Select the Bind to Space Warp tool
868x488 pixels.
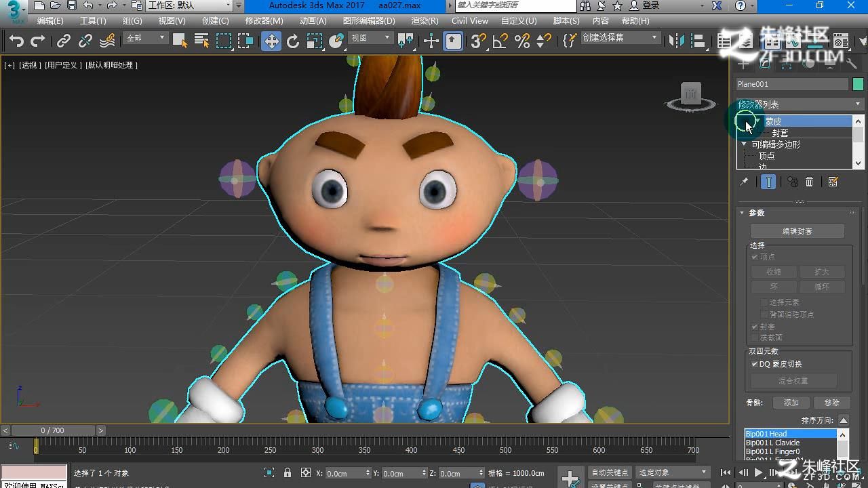(107, 41)
